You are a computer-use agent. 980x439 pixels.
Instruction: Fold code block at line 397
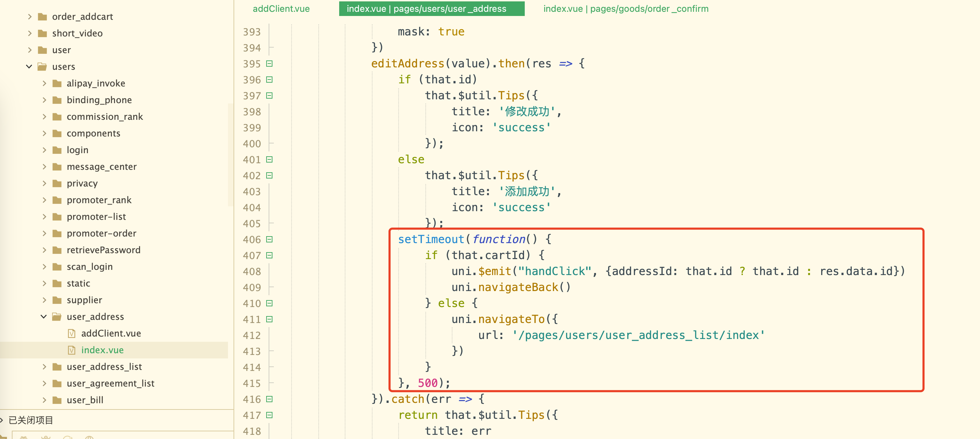point(269,96)
